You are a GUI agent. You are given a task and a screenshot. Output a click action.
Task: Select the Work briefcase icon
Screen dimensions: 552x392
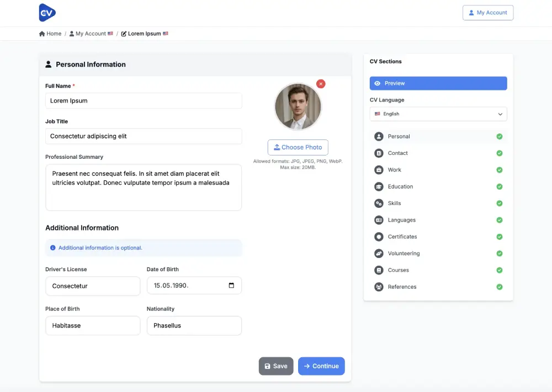click(x=379, y=170)
